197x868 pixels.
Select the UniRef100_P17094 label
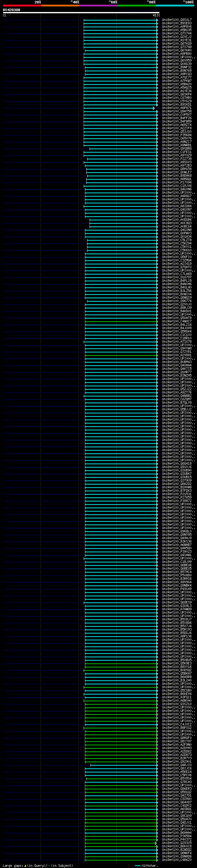click(x=176, y=182)
